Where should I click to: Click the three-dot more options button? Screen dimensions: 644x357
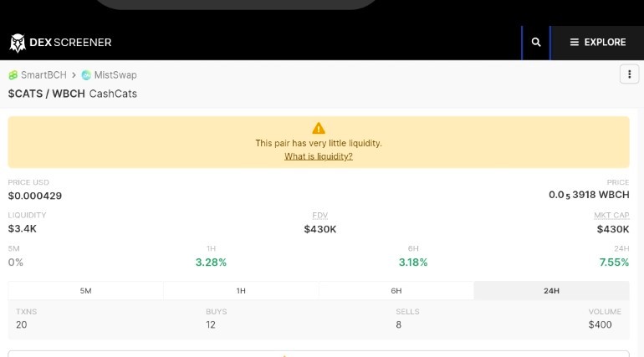coord(629,74)
